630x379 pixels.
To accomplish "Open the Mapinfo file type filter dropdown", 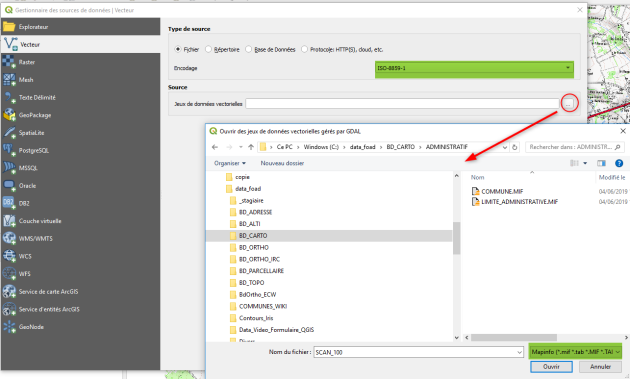I will point(575,352).
